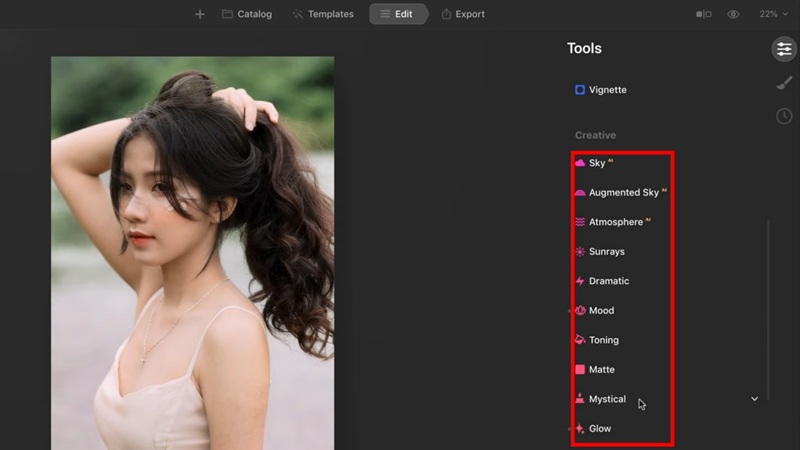Toggle the preview eye icon
800x450 pixels.
pyautogui.click(x=734, y=15)
